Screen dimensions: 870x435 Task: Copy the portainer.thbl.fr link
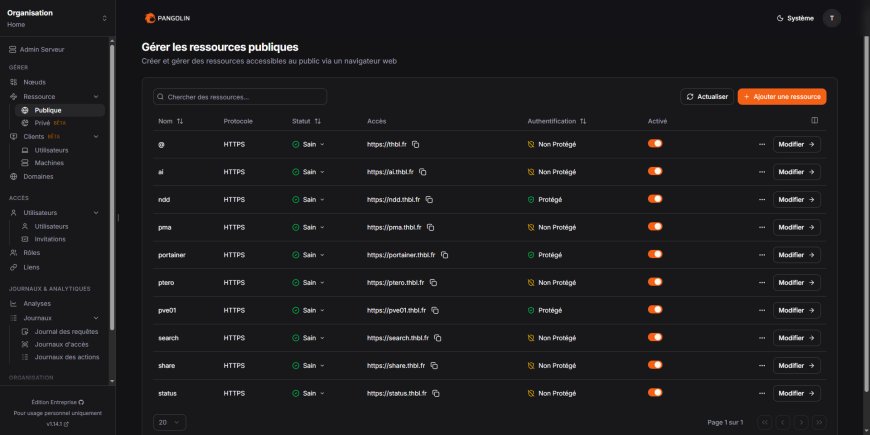(x=444, y=255)
